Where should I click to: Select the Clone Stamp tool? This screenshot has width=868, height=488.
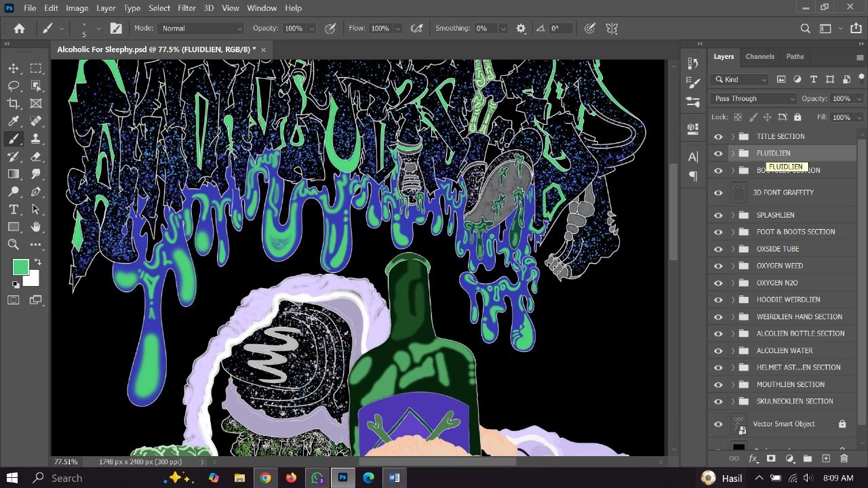pyautogui.click(x=35, y=138)
